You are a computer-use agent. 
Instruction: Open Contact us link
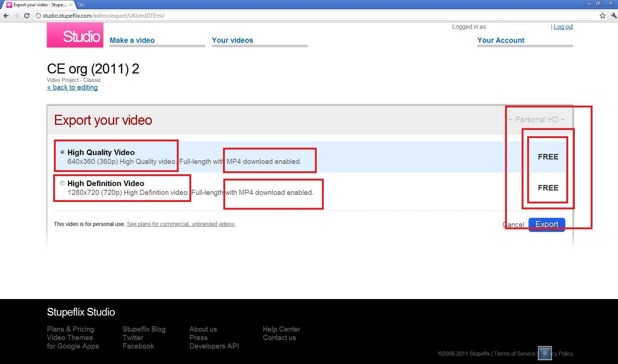click(279, 337)
